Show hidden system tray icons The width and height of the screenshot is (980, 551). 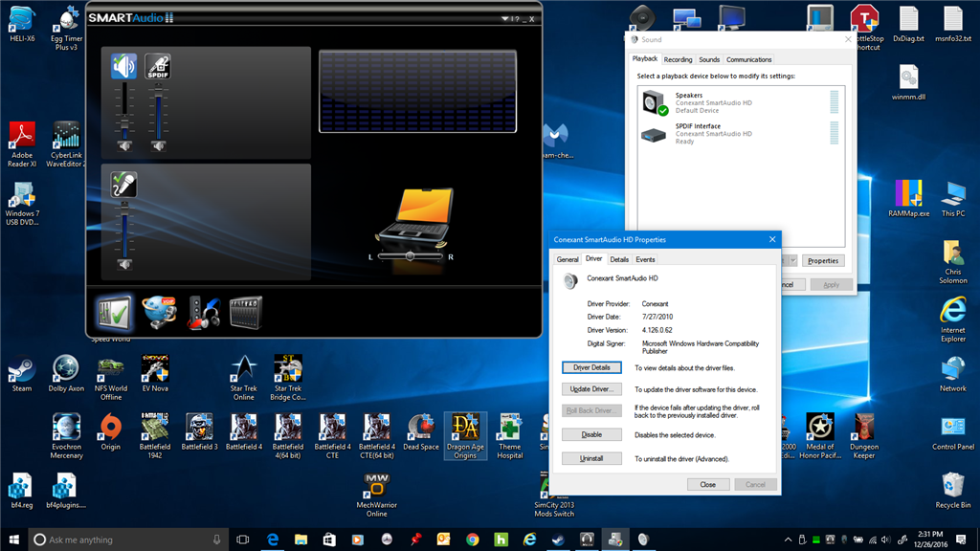tap(788, 540)
